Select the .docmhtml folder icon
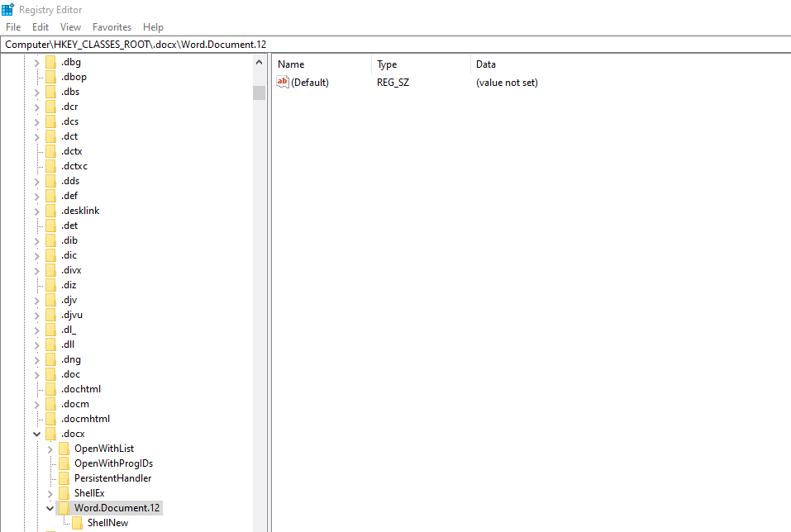The image size is (791, 532). tap(50, 419)
